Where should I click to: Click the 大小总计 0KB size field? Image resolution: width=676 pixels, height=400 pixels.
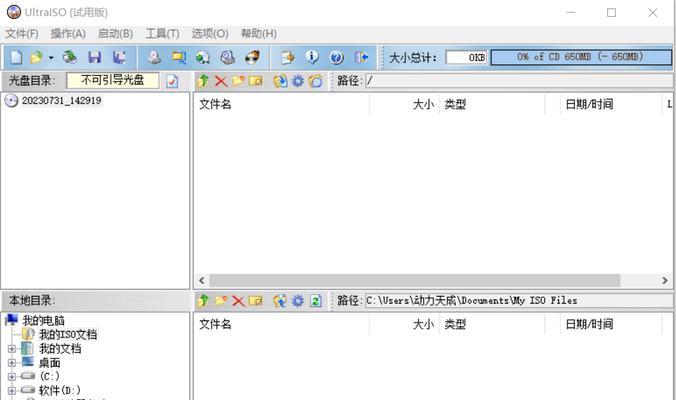(x=466, y=57)
